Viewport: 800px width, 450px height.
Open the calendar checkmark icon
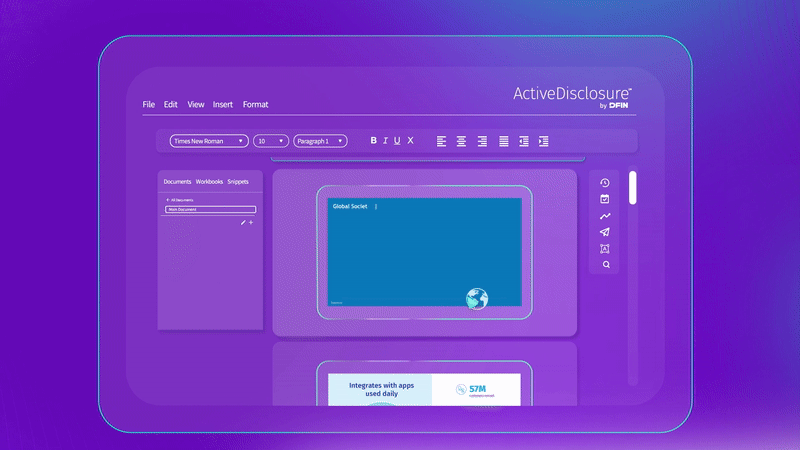coord(605,199)
